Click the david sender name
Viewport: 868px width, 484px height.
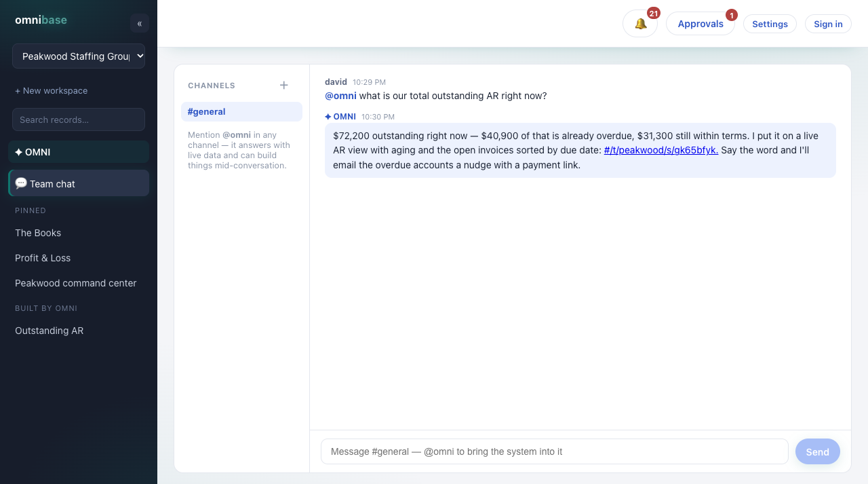coord(336,81)
